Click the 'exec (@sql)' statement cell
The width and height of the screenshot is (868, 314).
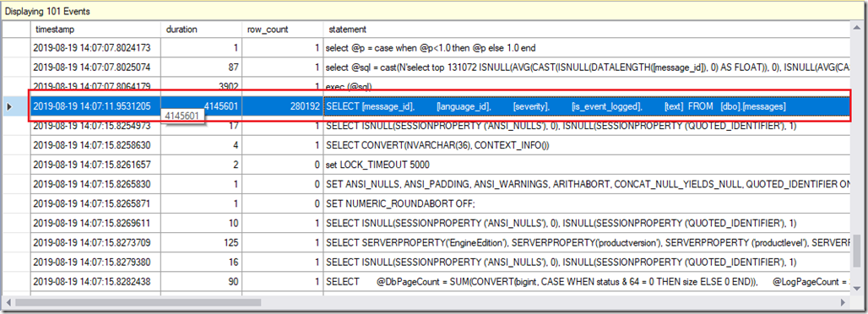pyautogui.click(x=587, y=86)
